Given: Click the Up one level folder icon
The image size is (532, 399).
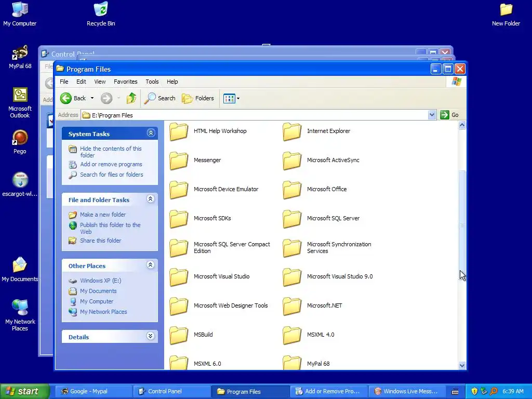Looking at the screenshot, I should pos(131,98).
